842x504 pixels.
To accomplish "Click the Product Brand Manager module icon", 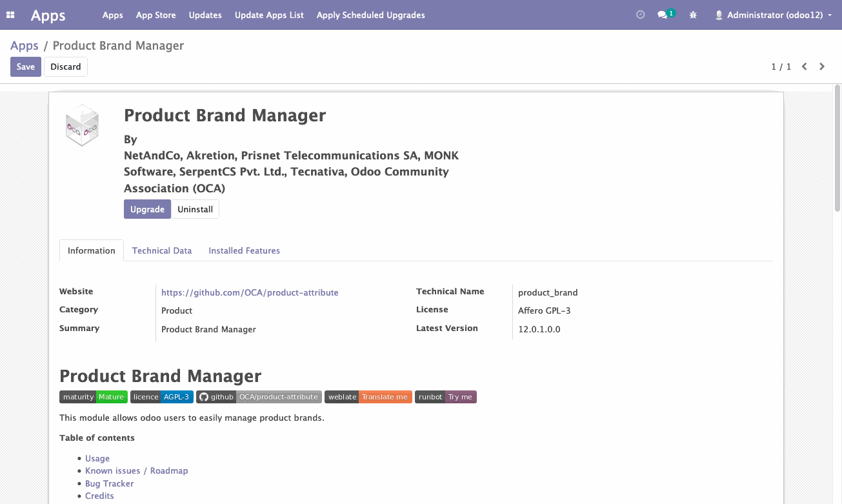I will [x=82, y=125].
